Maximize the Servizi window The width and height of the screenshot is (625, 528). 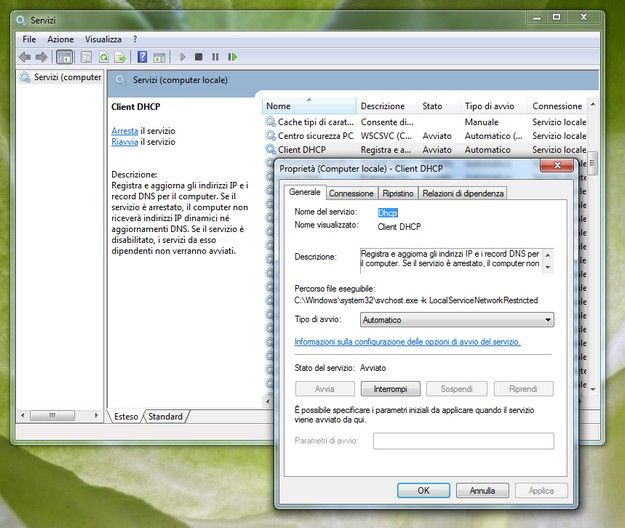[556, 17]
